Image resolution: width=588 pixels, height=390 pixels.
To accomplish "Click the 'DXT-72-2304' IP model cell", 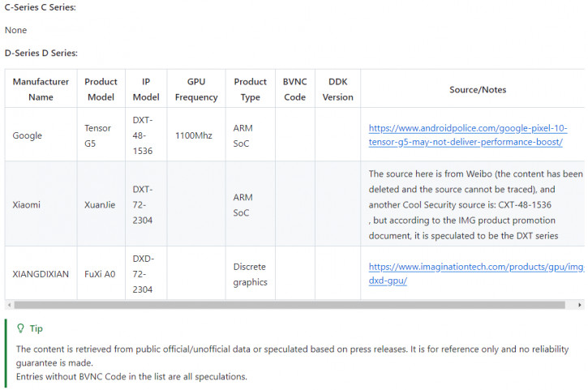I will [146, 205].
